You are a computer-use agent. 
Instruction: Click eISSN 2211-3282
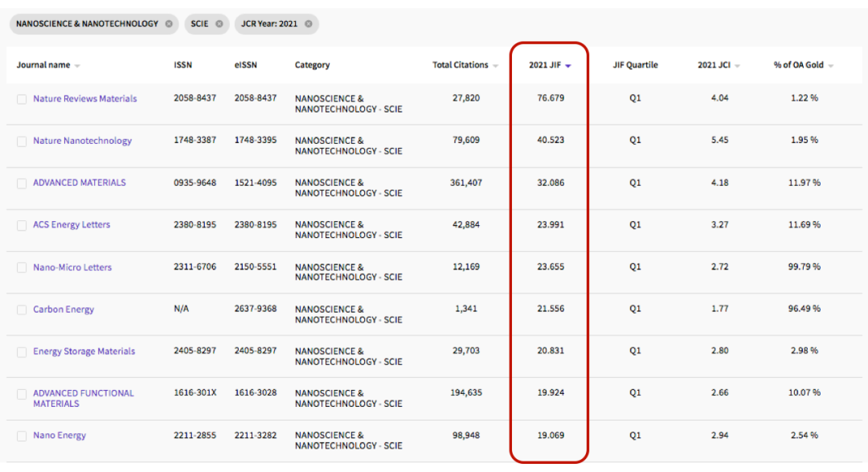coord(256,436)
